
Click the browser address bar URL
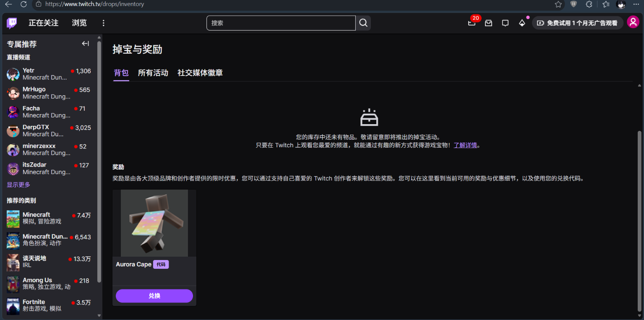point(94,4)
